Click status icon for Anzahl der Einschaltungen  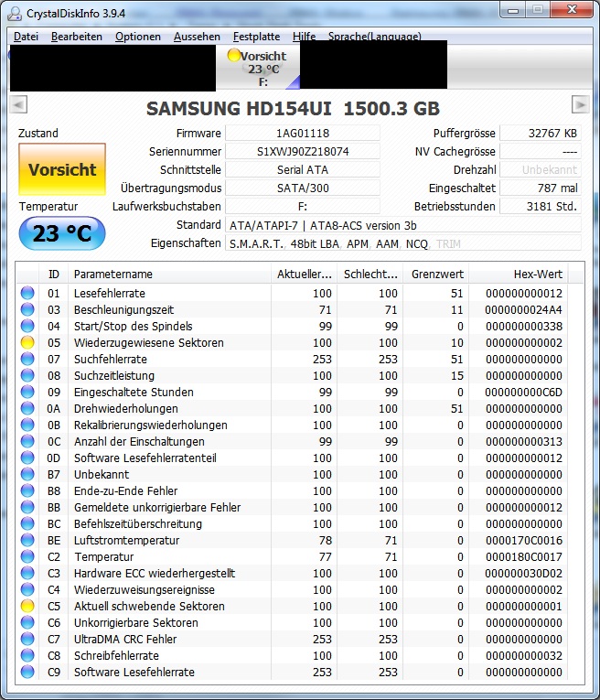point(27,442)
